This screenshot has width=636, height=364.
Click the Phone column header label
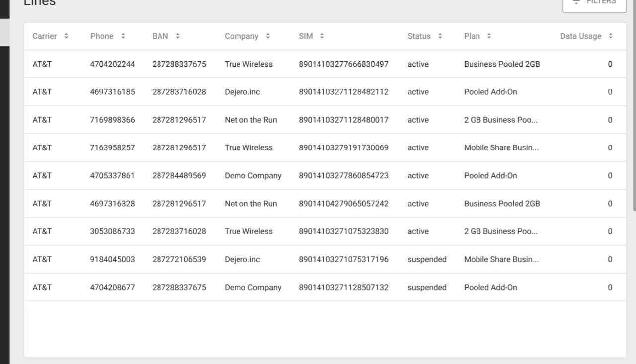tap(102, 36)
